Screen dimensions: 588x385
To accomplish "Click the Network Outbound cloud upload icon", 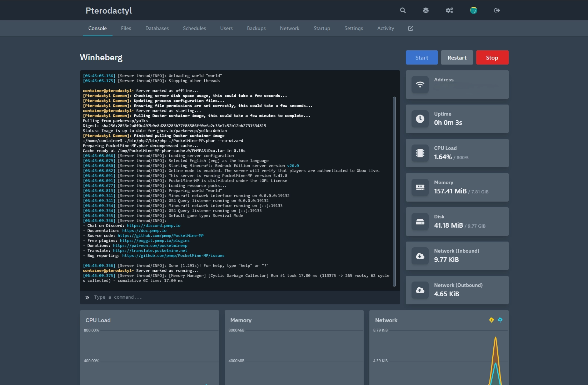I will click(x=420, y=290).
